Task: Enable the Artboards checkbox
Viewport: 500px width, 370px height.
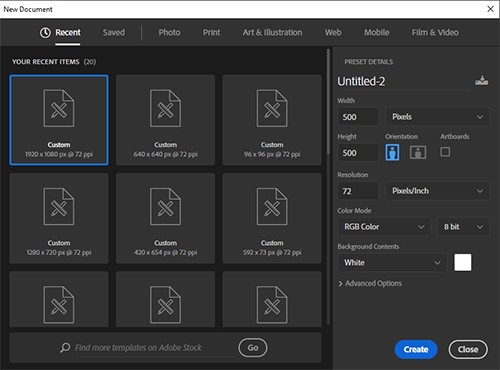Action: [445, 152]
